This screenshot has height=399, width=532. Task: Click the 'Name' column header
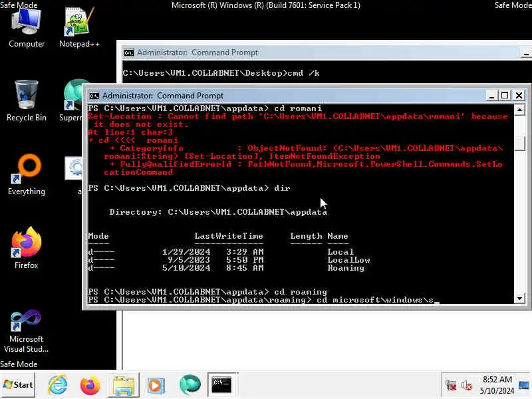pos(338,236)
